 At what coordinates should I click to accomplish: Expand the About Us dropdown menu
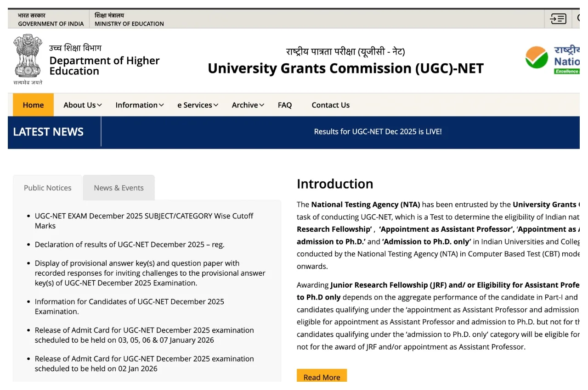83,105
